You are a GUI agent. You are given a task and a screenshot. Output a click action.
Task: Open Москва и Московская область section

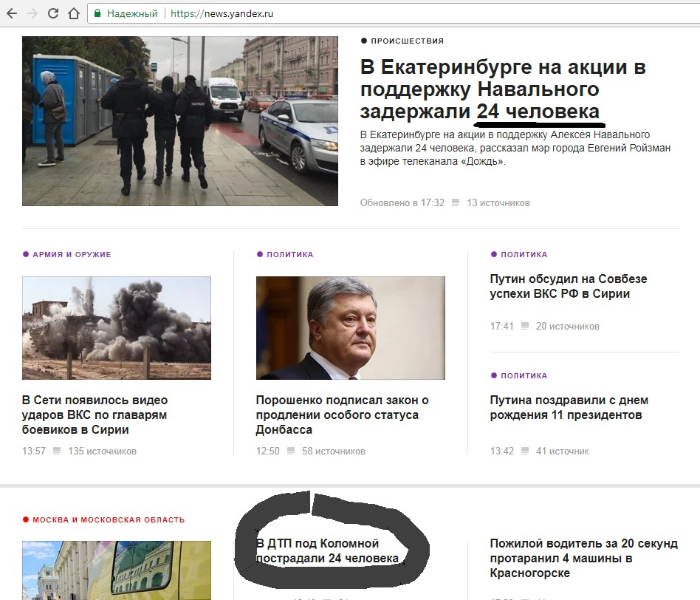coord(108,519)
